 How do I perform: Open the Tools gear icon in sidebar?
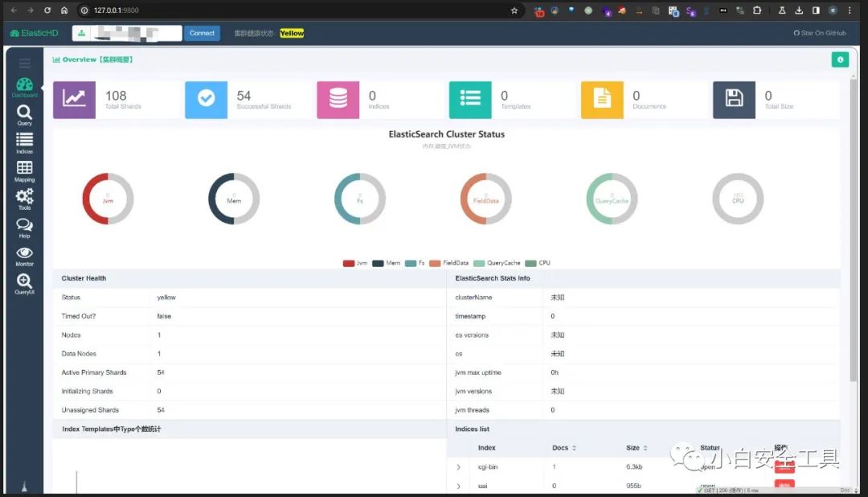point(24,199)
